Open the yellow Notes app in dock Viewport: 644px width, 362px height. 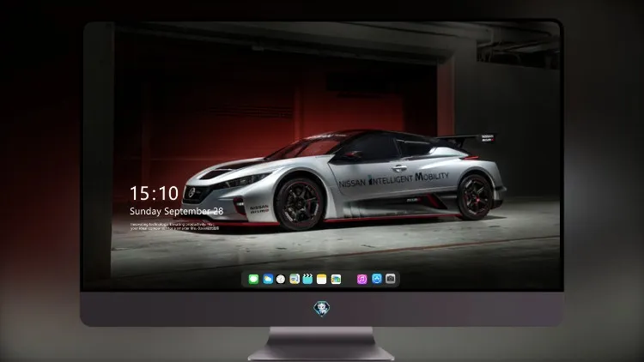click(x=322, y=280)
